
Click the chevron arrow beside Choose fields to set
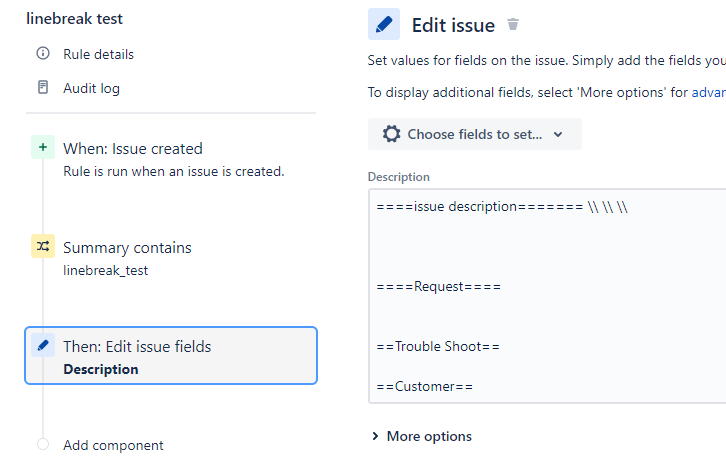point(558,134)
